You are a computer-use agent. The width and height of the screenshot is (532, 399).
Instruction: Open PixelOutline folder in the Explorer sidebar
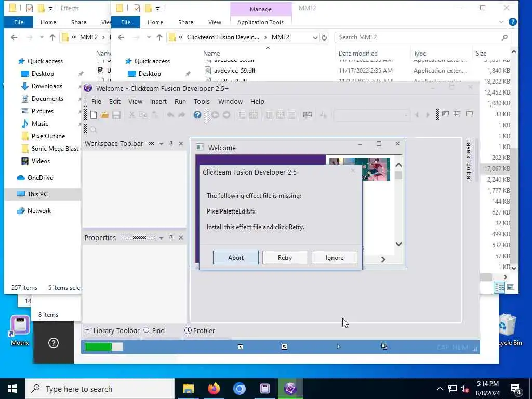tap(48, 136)
